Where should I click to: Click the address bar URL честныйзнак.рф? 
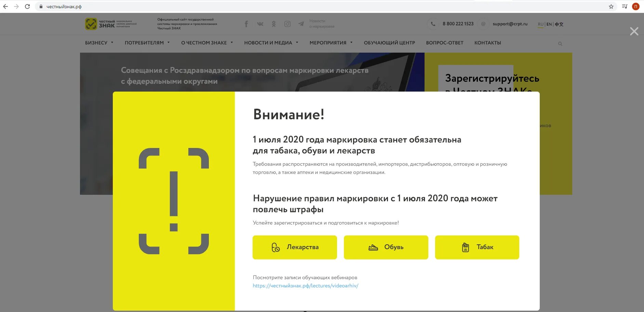tap(64, 6)
